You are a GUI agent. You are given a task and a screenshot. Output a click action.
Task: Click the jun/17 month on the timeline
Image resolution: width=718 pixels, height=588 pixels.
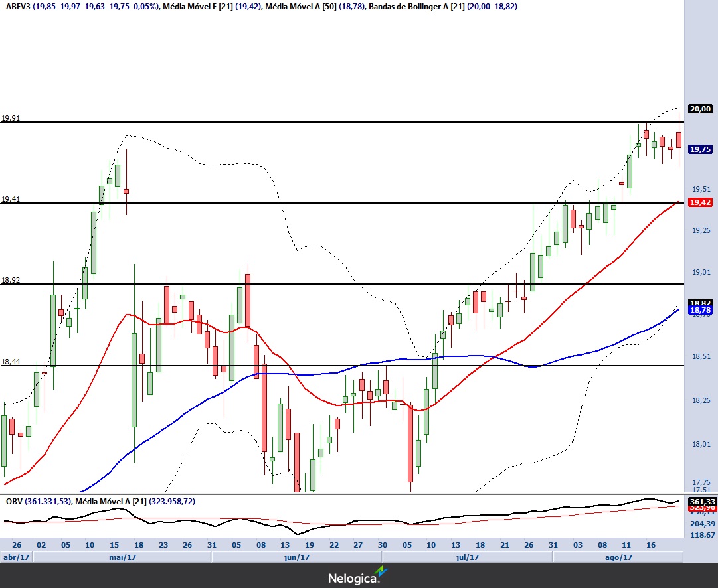pyautogui.click(x=297, y=557)
